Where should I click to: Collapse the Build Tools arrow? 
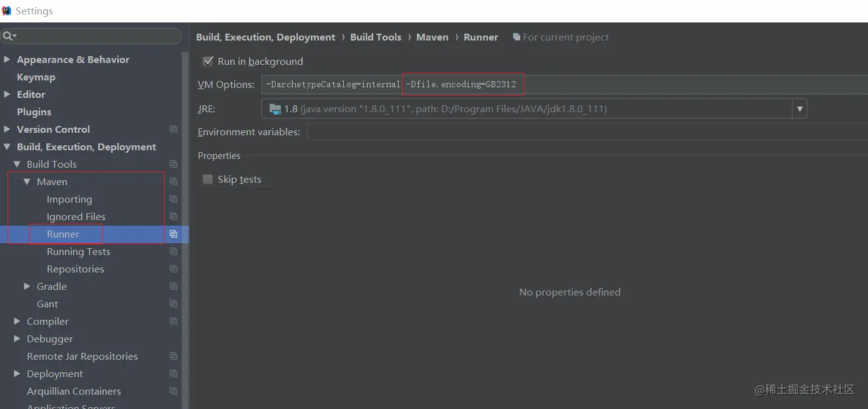point(17,165)
